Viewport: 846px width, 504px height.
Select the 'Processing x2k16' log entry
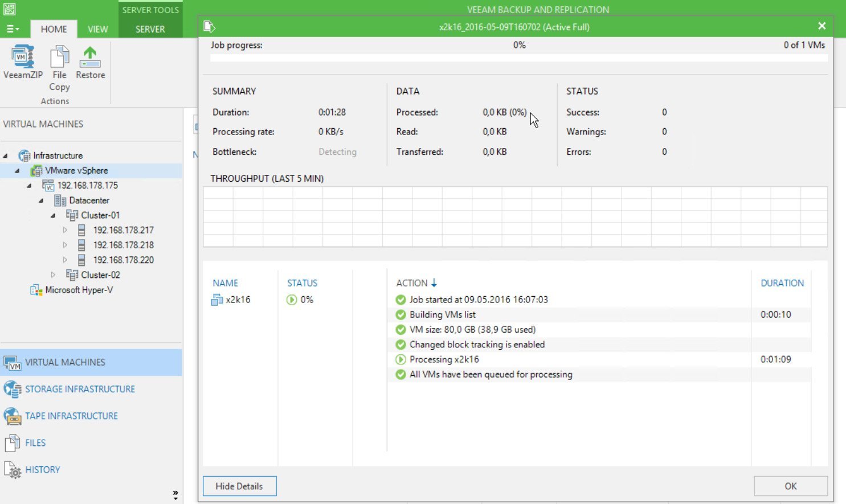(x=444, y=359)
